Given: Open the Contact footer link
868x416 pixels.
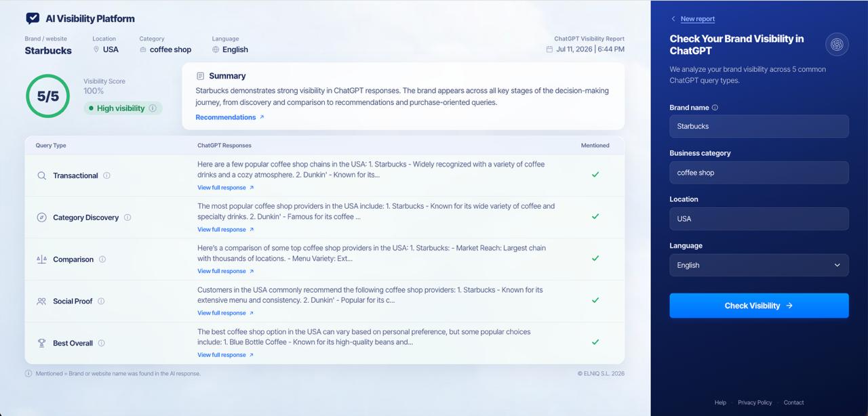Looking at the screenshot, I should coord(793,402).
